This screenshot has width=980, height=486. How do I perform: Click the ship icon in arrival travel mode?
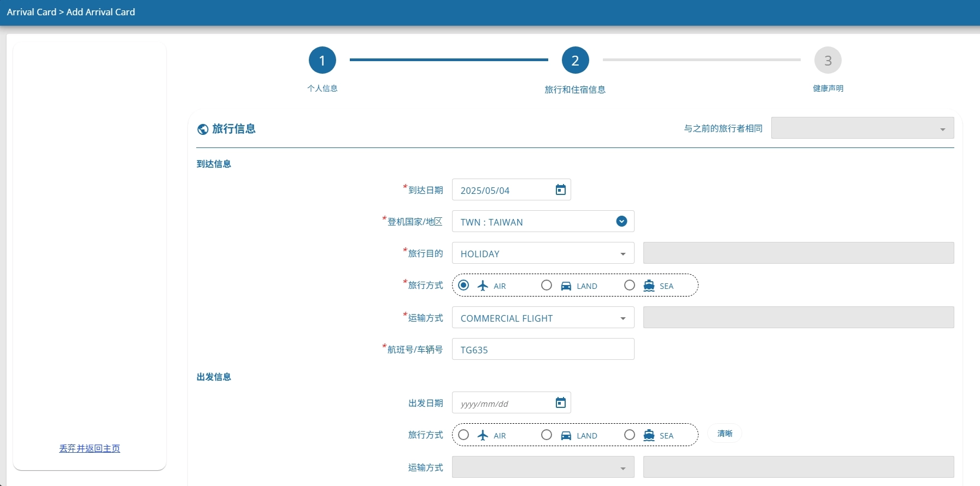pos(649,286)
